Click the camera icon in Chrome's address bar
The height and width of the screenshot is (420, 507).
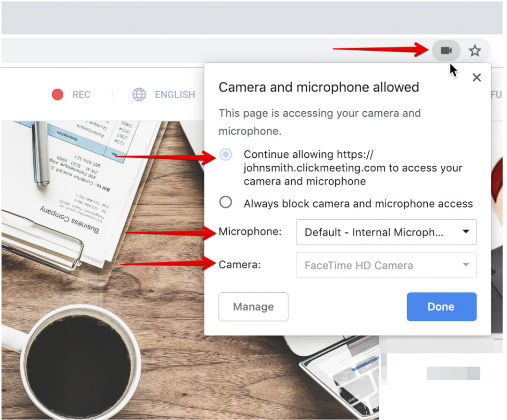point(446,50)
